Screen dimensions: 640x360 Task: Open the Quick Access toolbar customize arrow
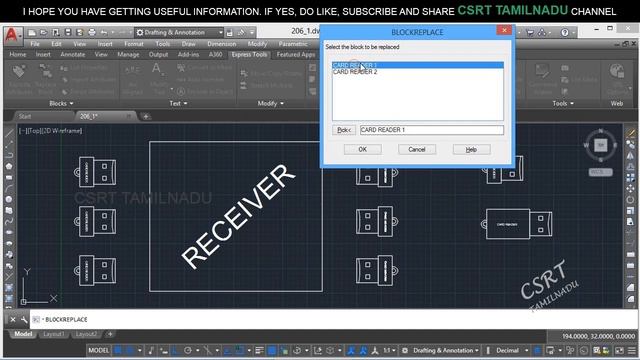(x=252, y=32)
